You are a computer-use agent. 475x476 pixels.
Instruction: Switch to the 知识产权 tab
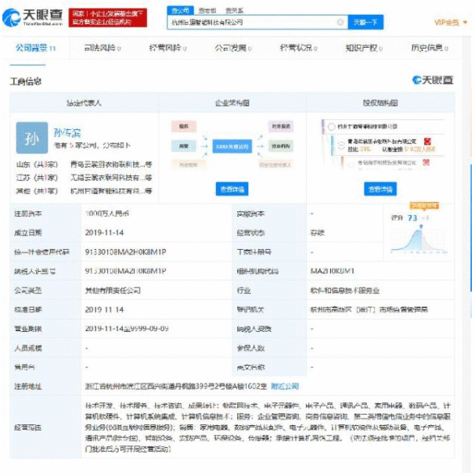click(x=364, y=48)
